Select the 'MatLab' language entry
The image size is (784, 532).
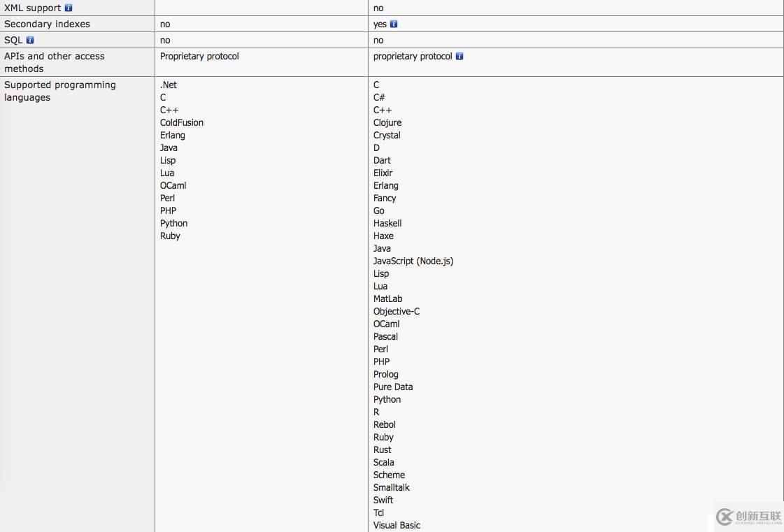click(388, 299)
